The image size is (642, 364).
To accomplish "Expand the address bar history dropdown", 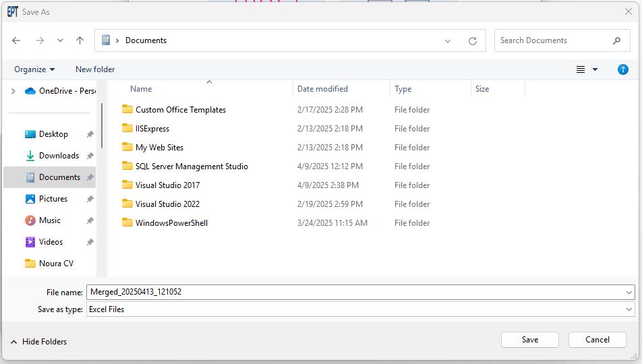I will 448,40.
